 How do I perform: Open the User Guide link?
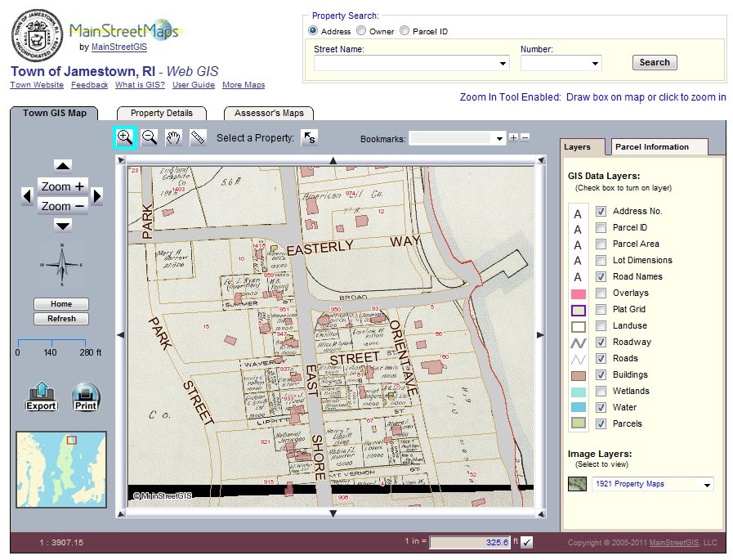click(193, 84)
